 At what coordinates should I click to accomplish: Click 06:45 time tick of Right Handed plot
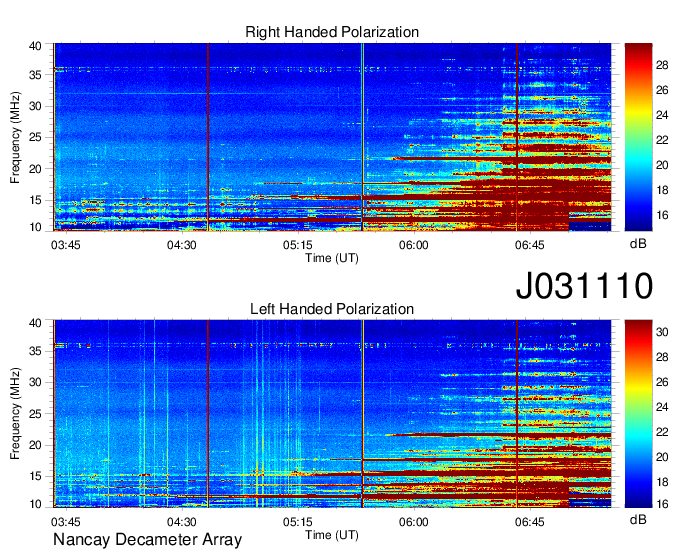point(530,245)
